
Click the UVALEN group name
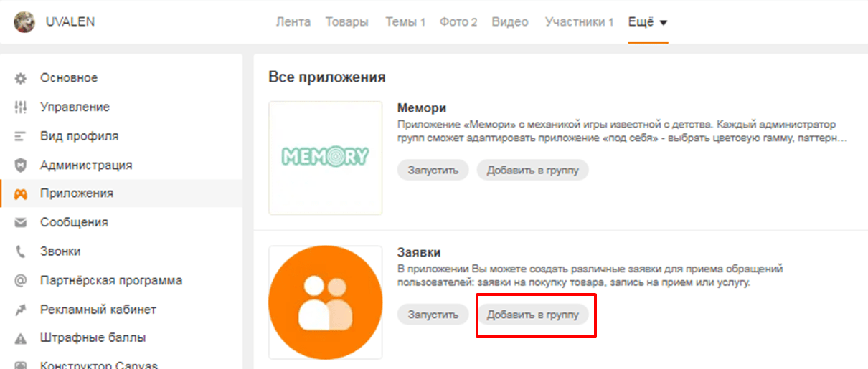click(x=70, y=22)
